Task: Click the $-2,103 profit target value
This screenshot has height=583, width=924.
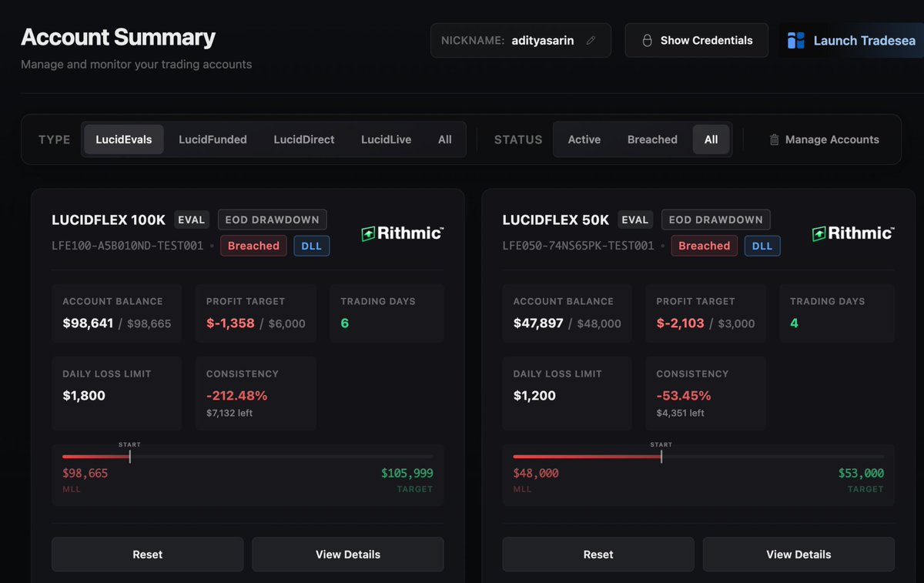Action: (681, 323)
